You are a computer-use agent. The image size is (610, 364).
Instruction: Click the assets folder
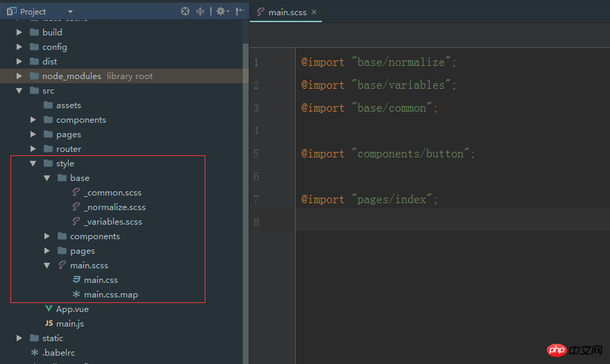pos(68,105)
